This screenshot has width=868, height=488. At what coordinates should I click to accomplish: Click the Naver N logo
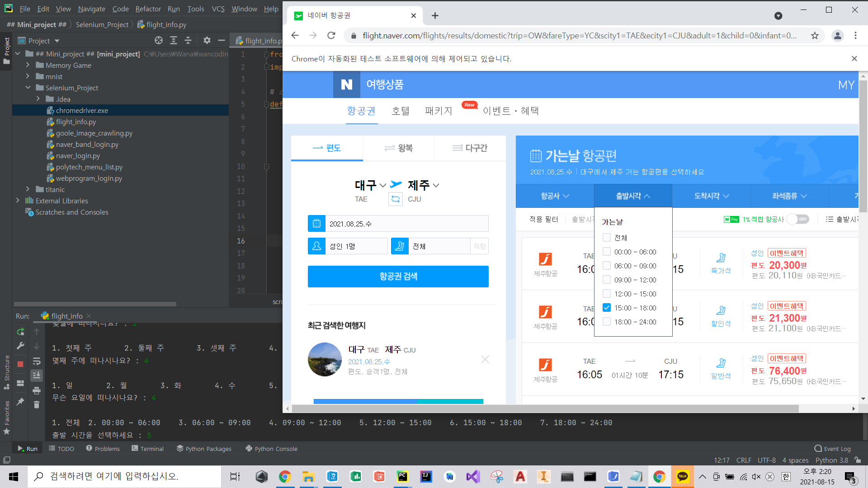(x=347, y=84)
